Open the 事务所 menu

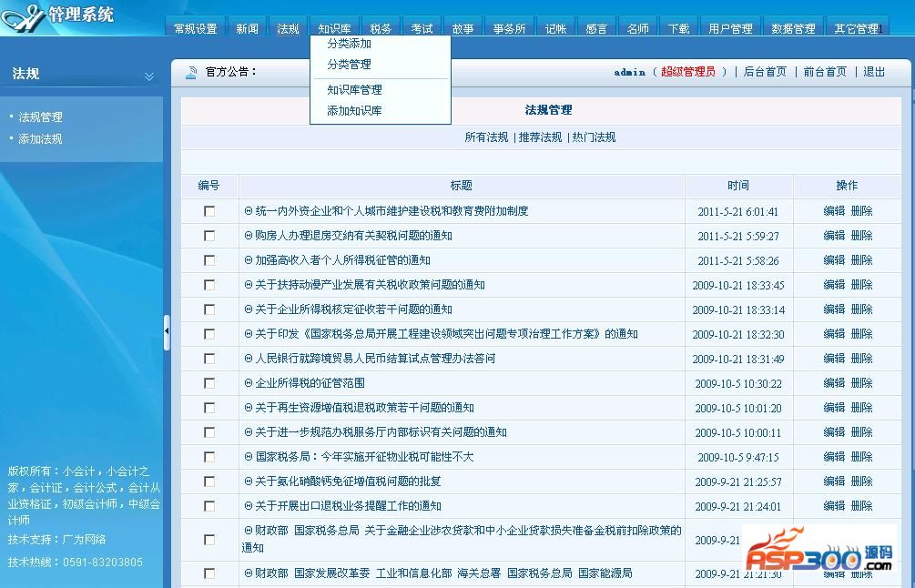[510, 28]
